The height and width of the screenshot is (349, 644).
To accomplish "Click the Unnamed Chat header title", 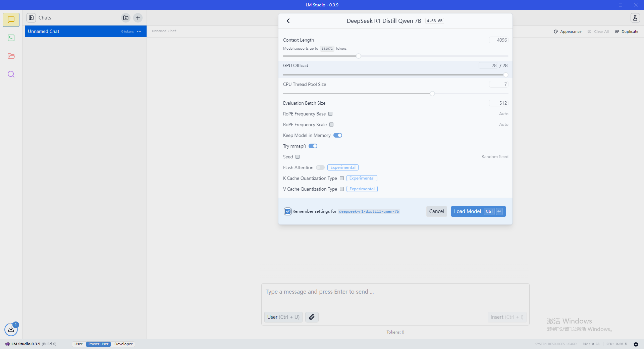I will pos(164,31).
